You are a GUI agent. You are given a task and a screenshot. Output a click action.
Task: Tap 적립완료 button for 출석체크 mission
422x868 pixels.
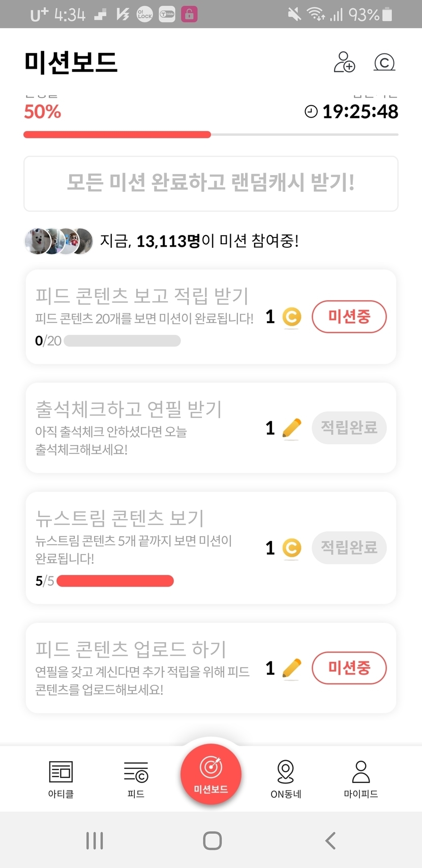point(349,428)
